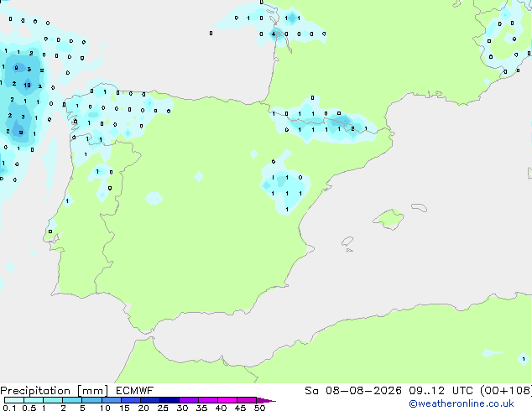The height and width of the screenshot is (411, 532).
Task: Click the "(00+108)" forecast step text
Action: pyautogui.click(x=505, y=391)
